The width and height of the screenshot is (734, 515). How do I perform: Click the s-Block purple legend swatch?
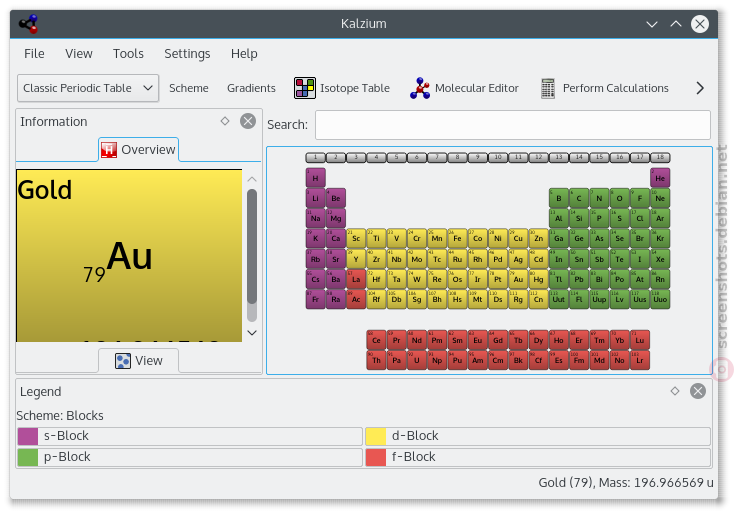[28, 436]
